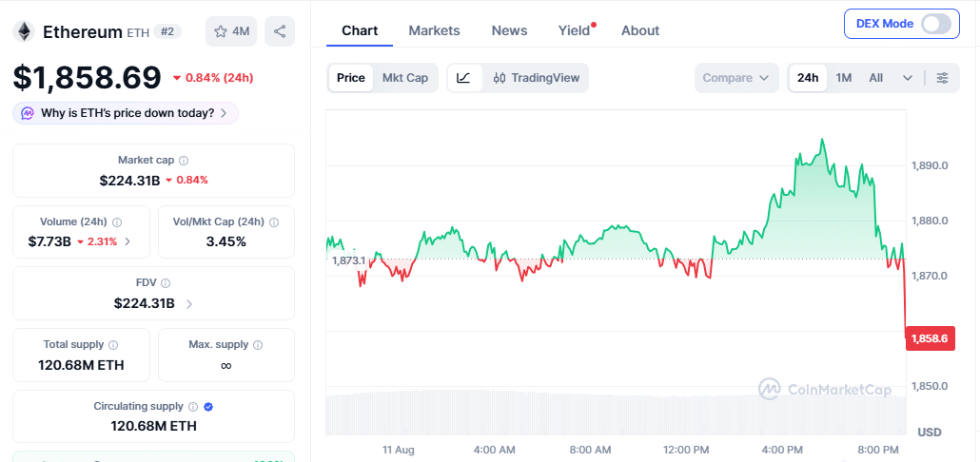The width and height of the screenshot is (980, 462).
Task: Click Why is ETH's price down today
Action: click(x=126, y=113)
